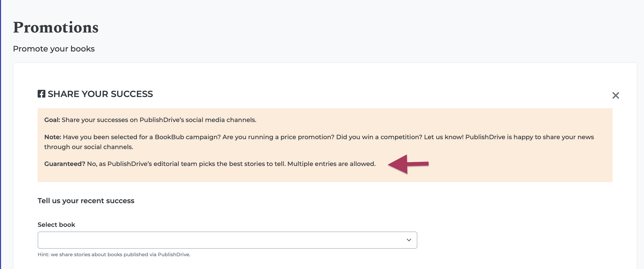Click the SHARE YOUR SUCCESS heading
The image size is (644, 269).
tap(100, 94)
